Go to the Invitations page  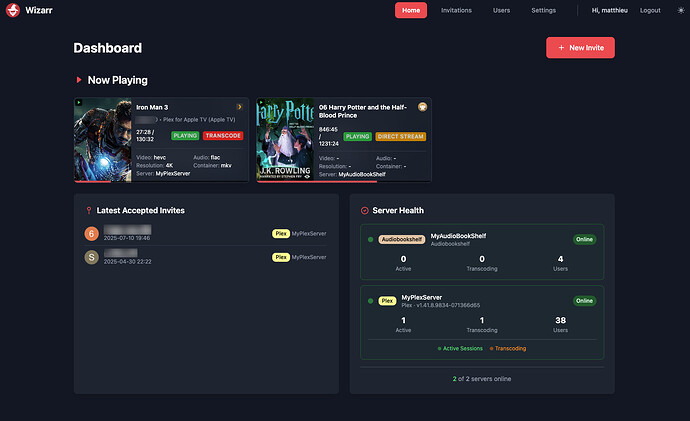pos(456,10)
